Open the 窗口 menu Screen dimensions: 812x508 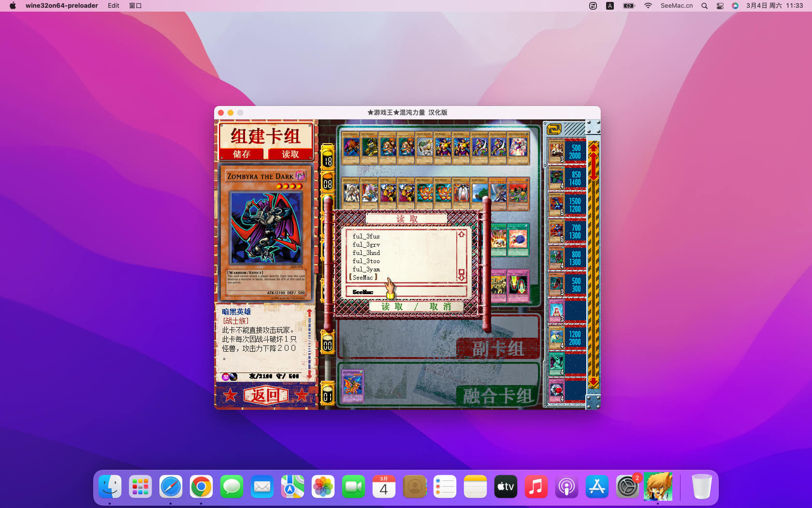click(135, 6)
